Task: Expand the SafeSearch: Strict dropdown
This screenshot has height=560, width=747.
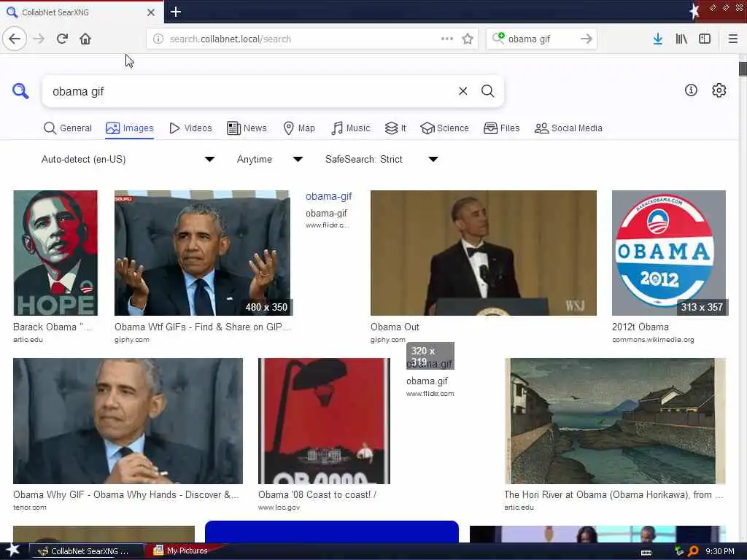Action: [382, 159]
